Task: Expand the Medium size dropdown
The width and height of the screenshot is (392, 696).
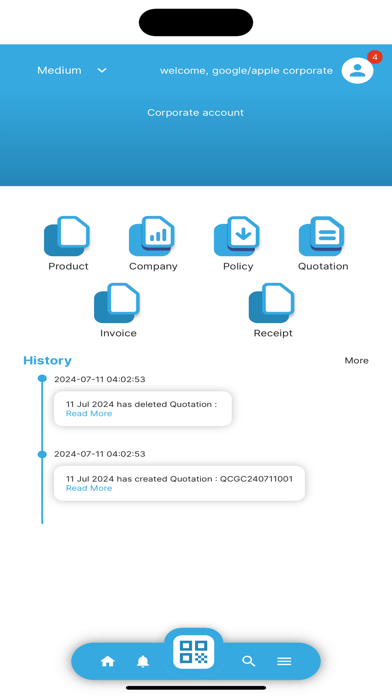Action: click(x=72, y=70)
